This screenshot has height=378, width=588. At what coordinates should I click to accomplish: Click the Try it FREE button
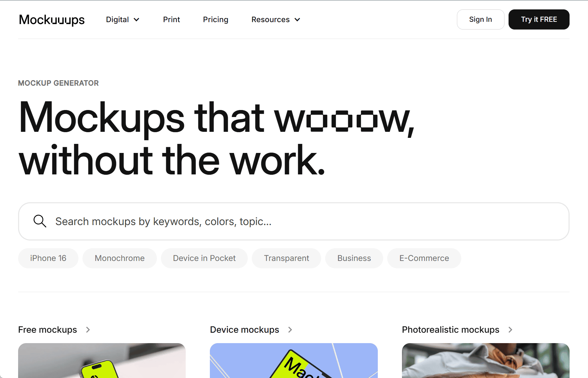[538, 19]
